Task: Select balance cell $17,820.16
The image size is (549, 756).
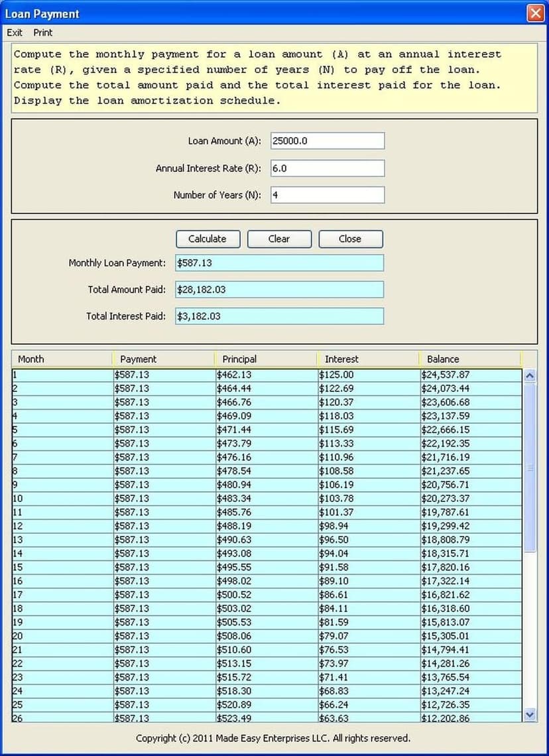Action: (x=471, y=567)
